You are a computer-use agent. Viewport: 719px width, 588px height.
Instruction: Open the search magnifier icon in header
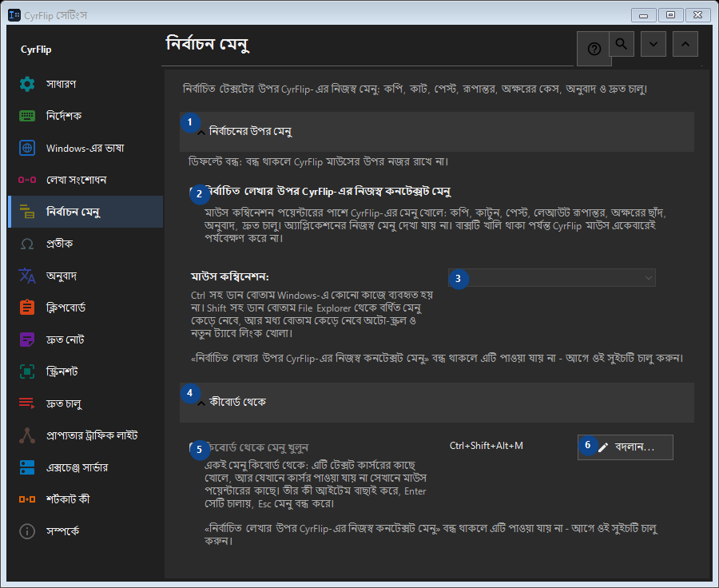pos(622,44)
